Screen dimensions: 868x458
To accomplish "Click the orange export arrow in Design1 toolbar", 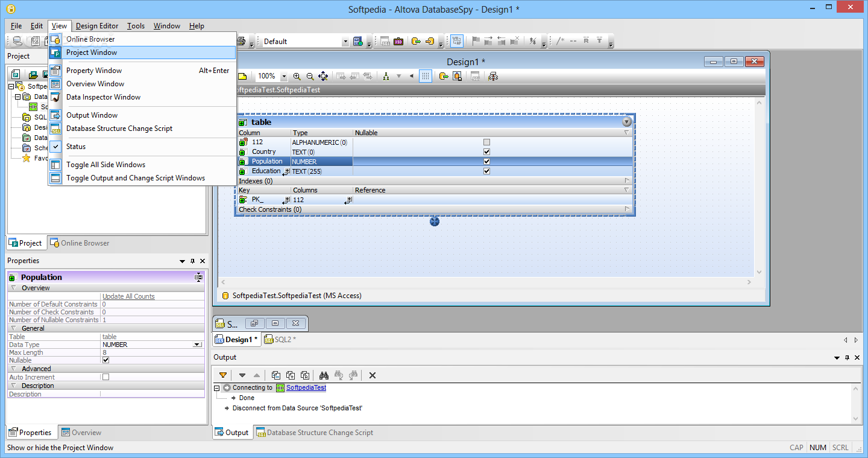I will pos(444,76).
